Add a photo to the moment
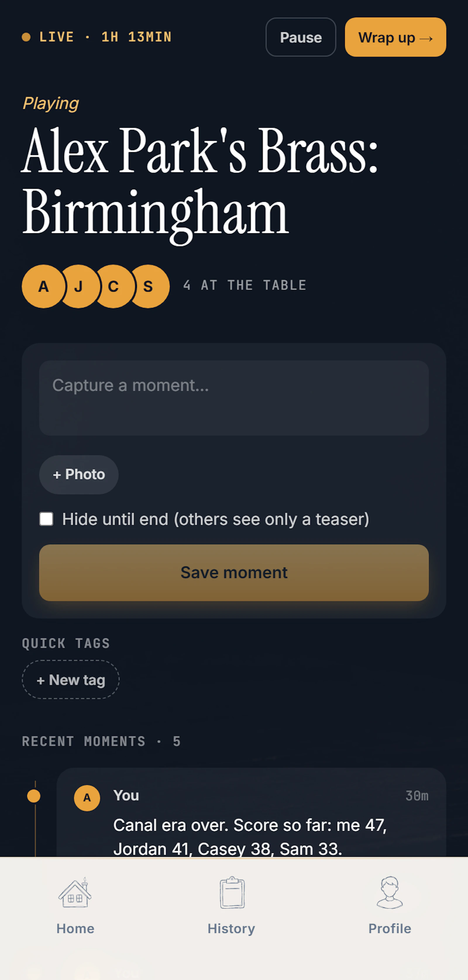Viewport: 468px width, 980px height. point(79,474)
